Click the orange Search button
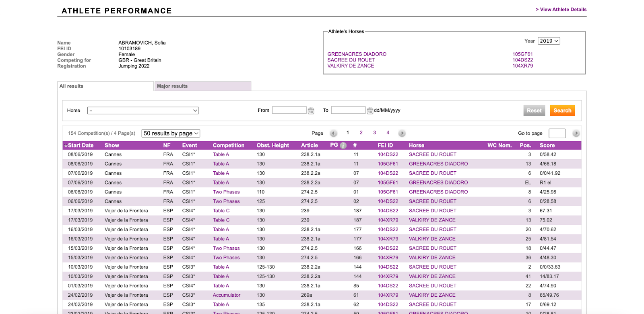Screen dimensions: 644x314 point(562,111)
